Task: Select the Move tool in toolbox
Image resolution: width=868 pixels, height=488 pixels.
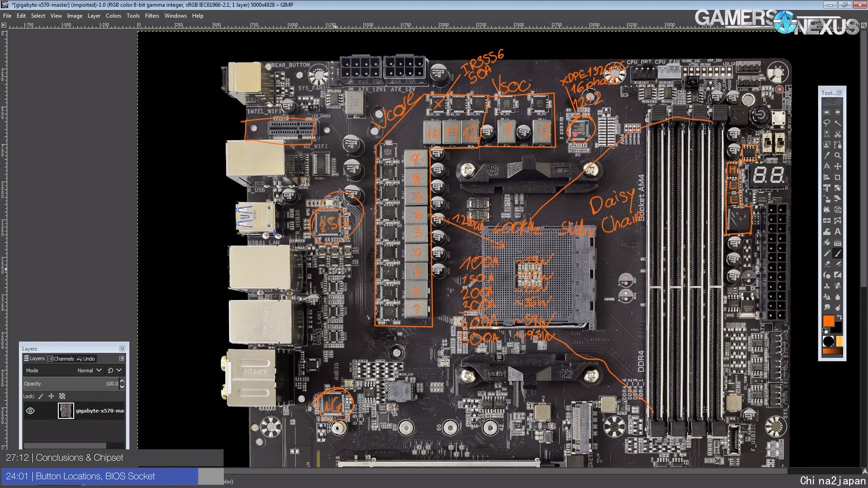Action: tap(838, 166)
